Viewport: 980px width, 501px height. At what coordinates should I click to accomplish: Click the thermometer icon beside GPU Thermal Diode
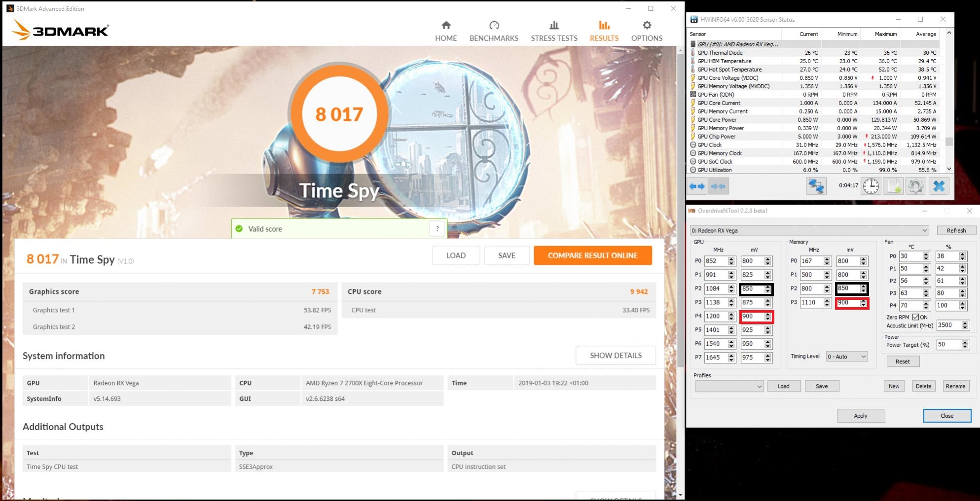click(x=693, y=53)
